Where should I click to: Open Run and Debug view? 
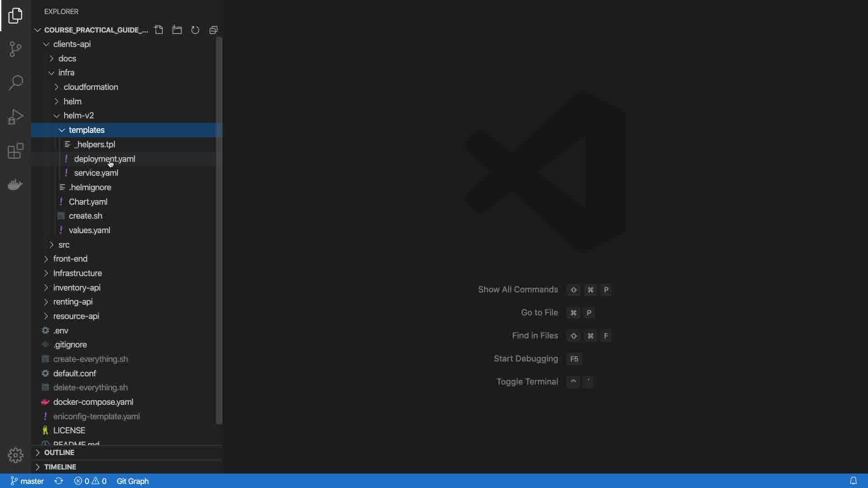pos(15,117)
